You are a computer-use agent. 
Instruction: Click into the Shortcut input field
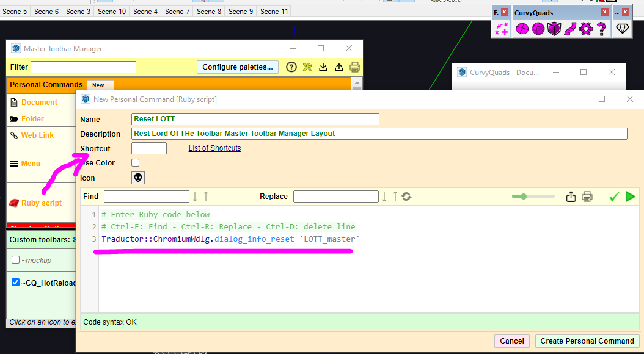(149, 148)
